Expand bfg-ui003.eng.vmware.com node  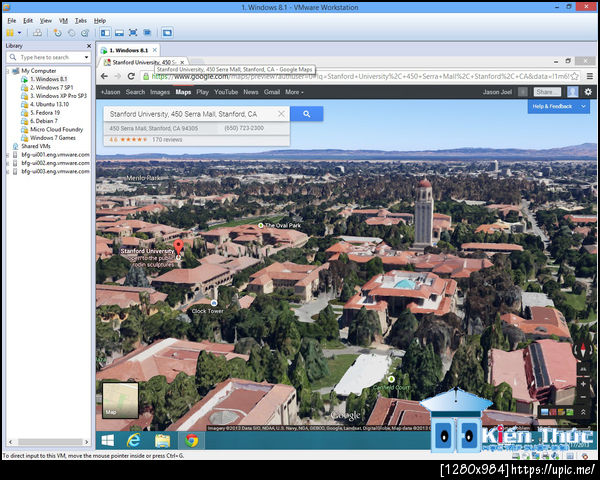(7, 172)
